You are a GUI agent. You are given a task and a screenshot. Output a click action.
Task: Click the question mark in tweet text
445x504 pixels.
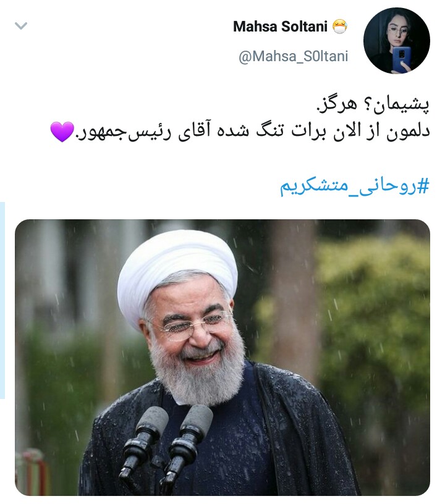pos(368,106)
